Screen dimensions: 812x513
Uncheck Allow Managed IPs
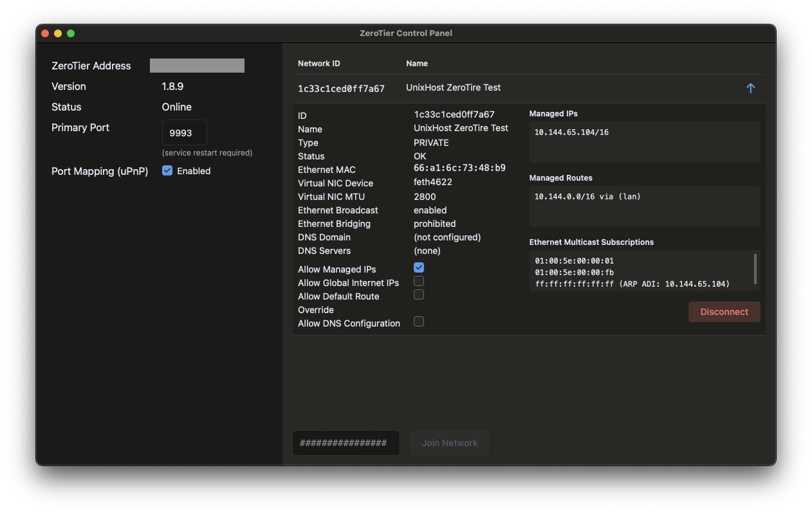pos(419,267)
